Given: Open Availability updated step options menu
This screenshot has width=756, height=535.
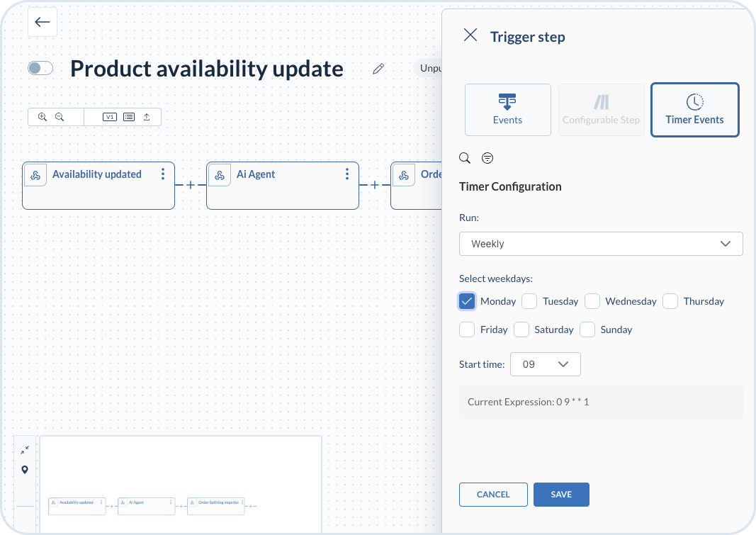Looking at the screenshot, I should tap(163, 174).
